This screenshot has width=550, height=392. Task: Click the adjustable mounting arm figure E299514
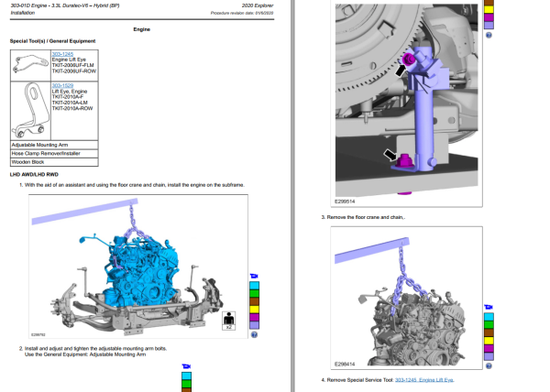pyautogui.click(x=406, y=100)
